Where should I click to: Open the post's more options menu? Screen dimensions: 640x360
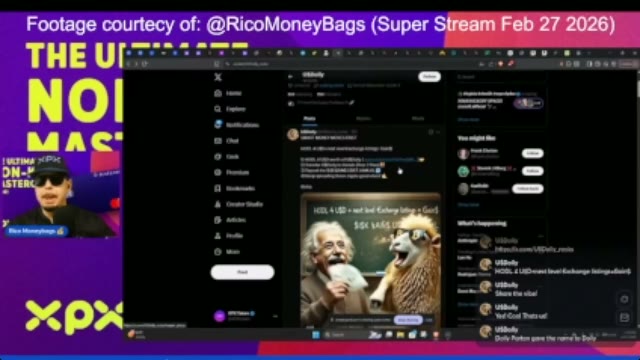pyautogui.click(x=438, y=132)
